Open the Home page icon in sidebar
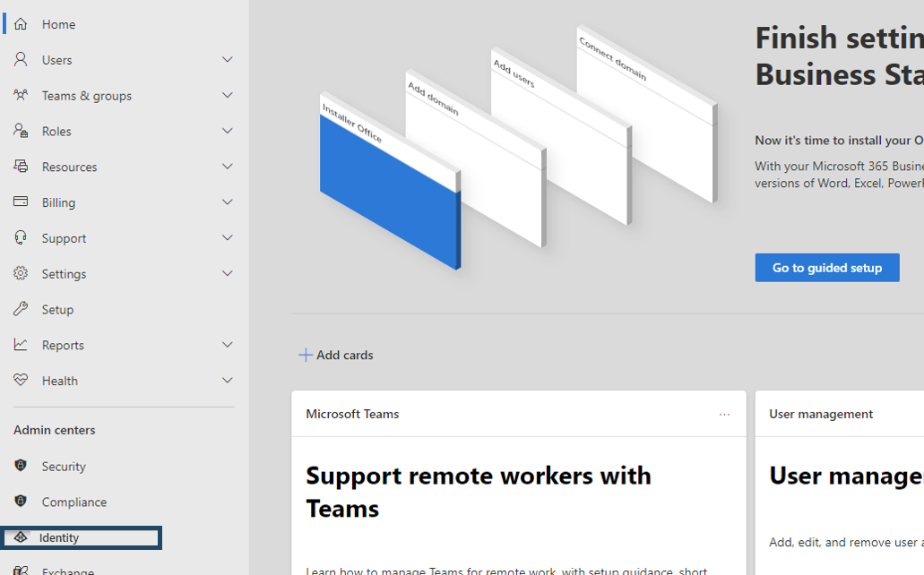 [x=21, y=24]
